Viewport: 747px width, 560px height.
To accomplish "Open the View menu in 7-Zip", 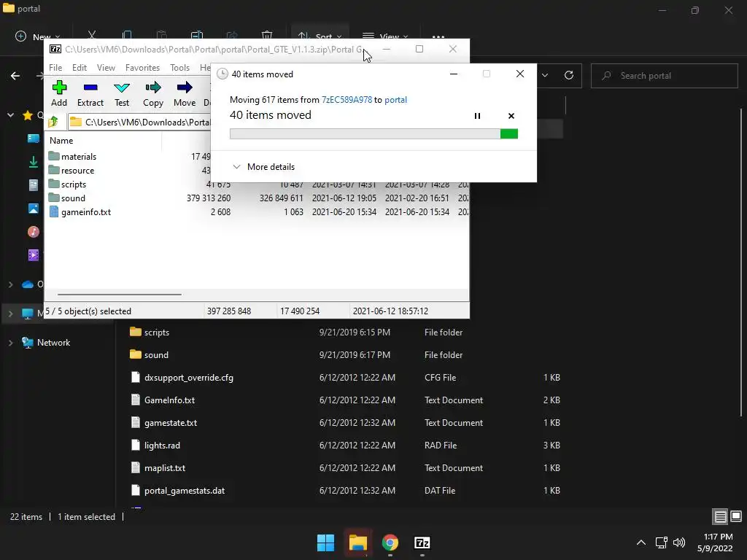I will tap(106, 68).
